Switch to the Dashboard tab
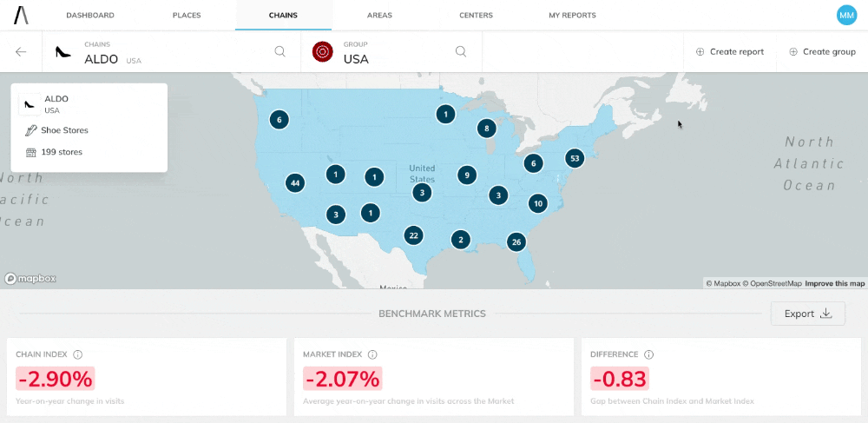The image size is (868, 423). 90,16
